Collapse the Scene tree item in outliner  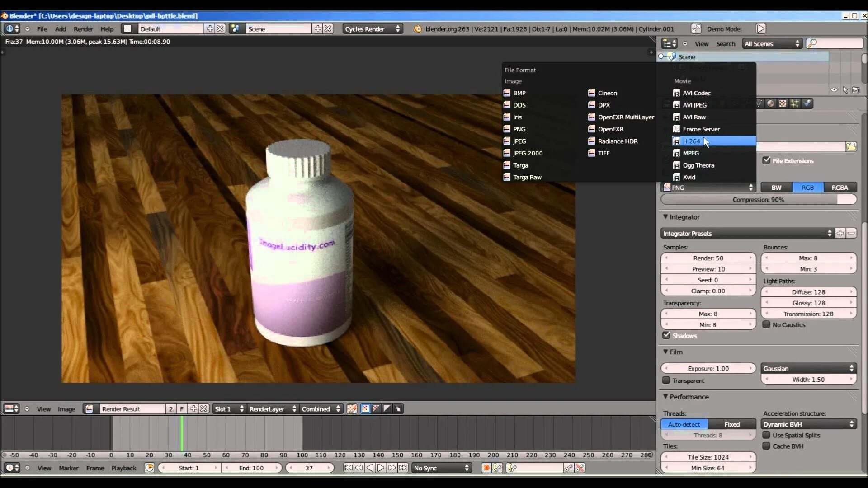[661, 57]
